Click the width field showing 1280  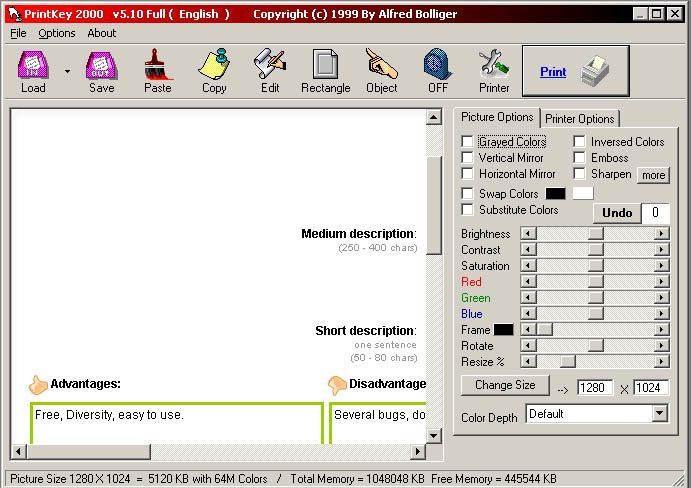pos(594,387)
